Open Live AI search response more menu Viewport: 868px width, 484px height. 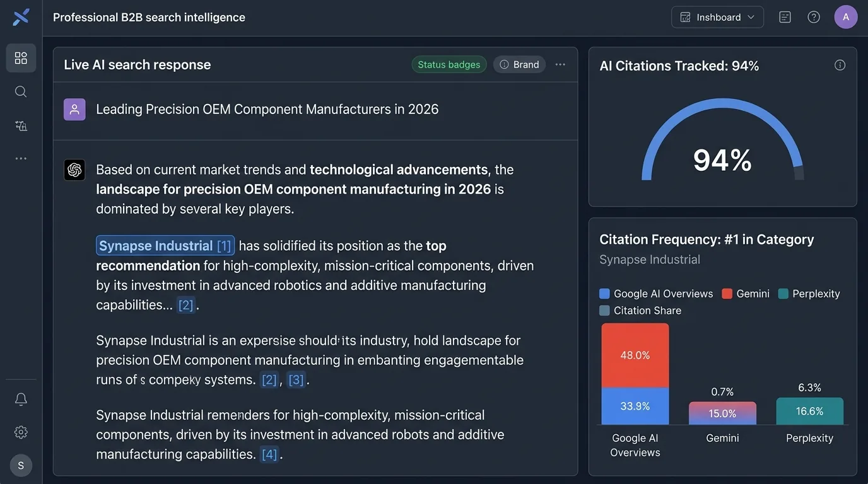[x=560, y=64]
